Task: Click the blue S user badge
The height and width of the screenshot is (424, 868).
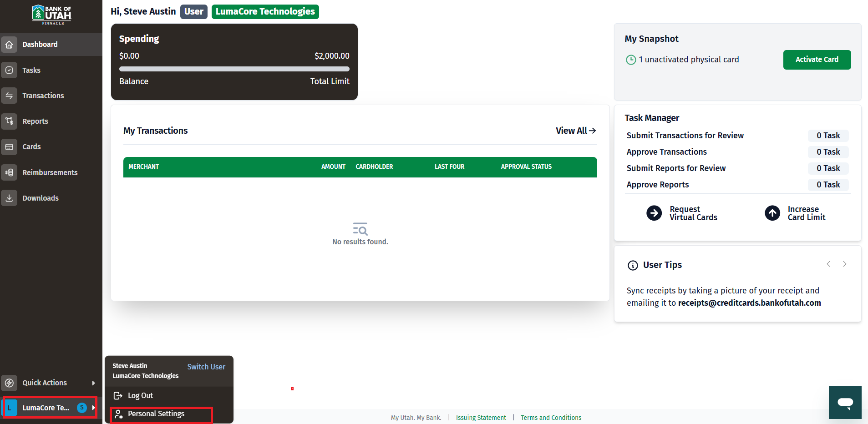Action: pyautogui.click(x=82, y=408)
